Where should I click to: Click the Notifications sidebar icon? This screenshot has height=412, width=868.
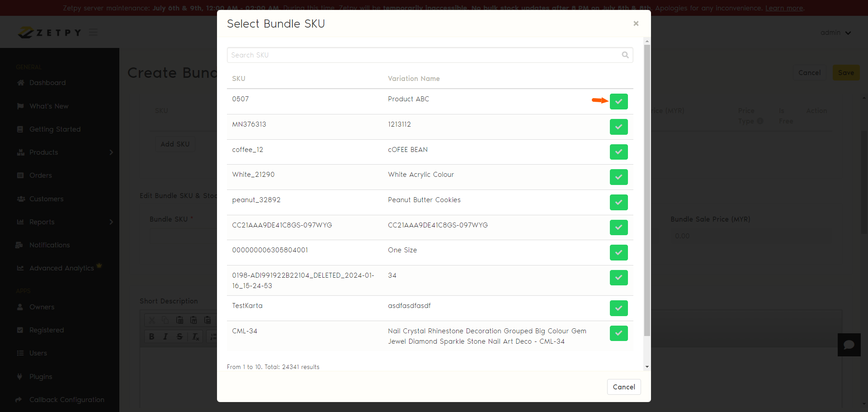pyautogui.click(x=19, y=245)
